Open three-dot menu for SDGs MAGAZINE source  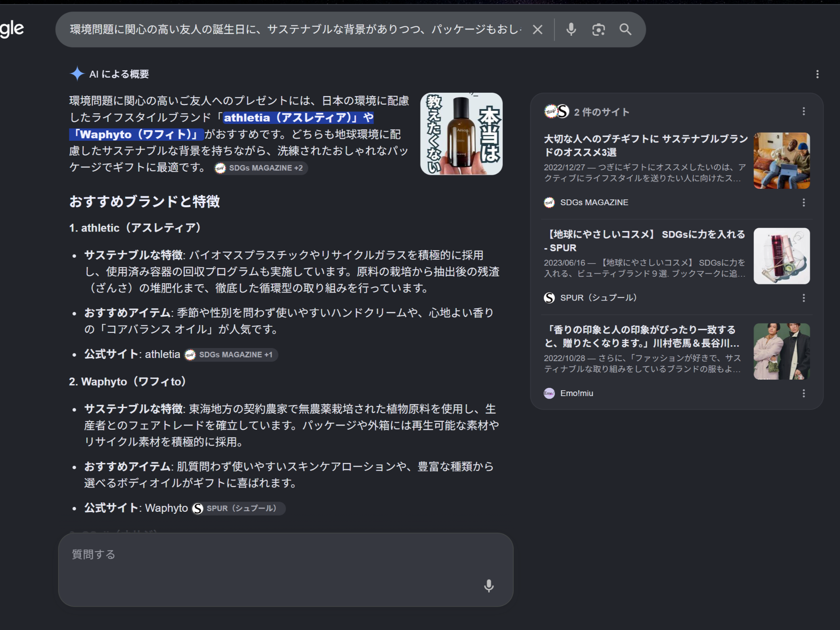click(803, 202)
